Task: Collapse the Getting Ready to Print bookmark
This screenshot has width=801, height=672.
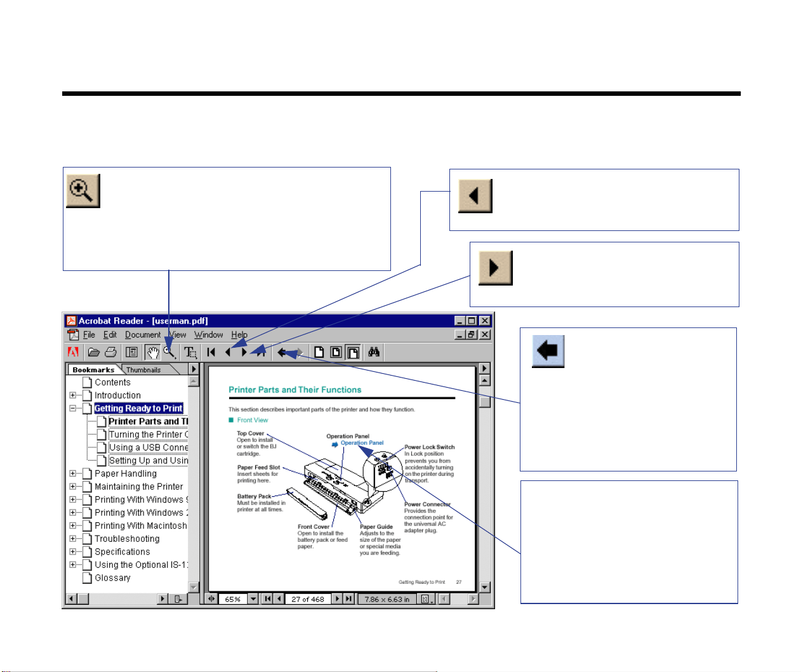Action: tap(72, 409)
